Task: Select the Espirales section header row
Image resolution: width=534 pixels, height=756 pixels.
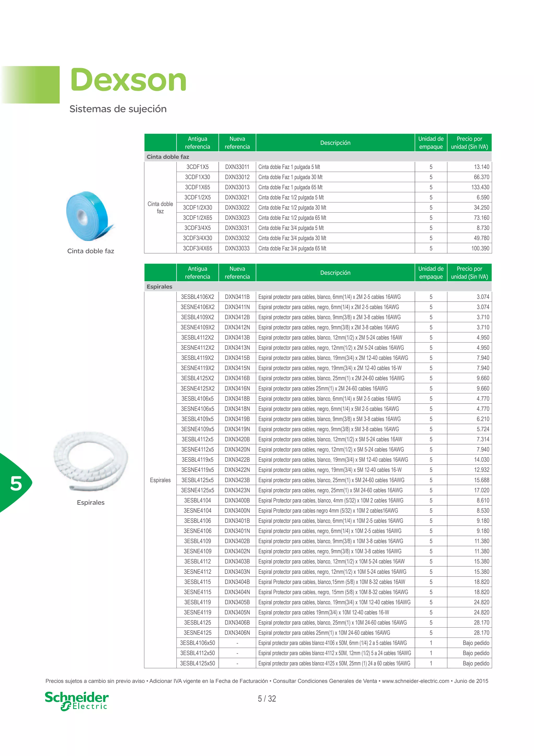Action: pyautogui.click(x=318, y=286)
